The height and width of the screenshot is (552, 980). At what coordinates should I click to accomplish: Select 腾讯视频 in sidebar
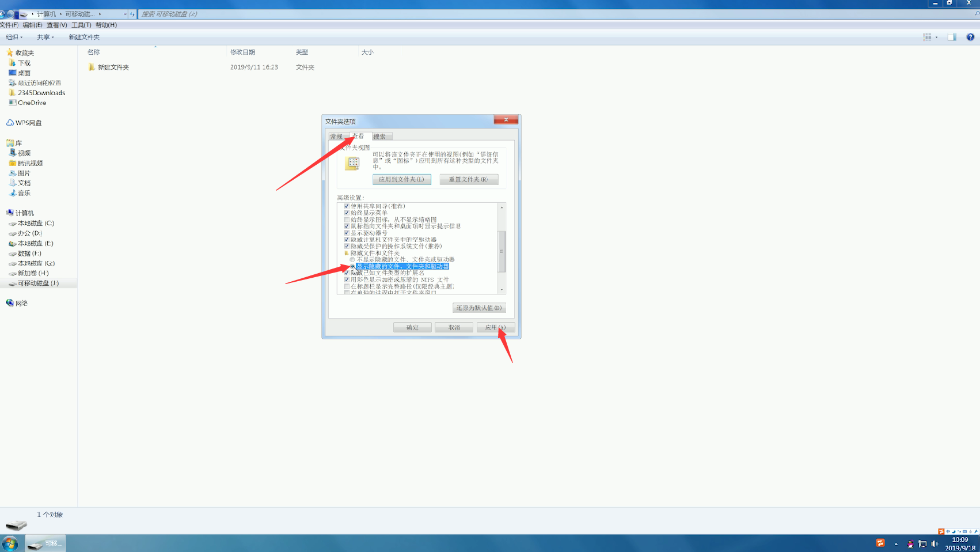[x=25, y=163]
